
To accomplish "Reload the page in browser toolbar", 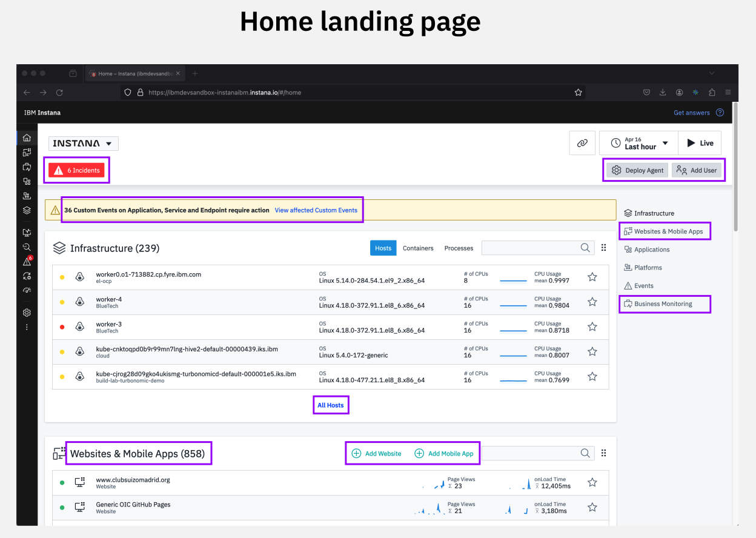I will pos(59,93).
